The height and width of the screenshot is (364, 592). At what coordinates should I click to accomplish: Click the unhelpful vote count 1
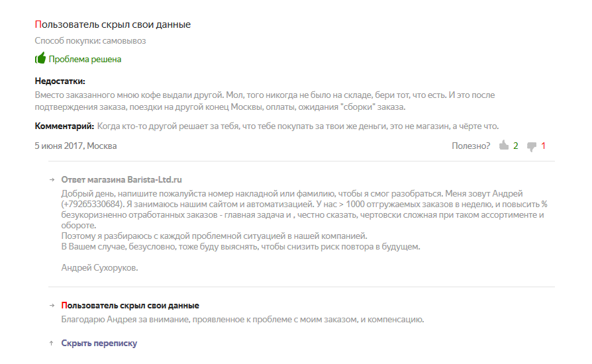[x=543, y=146]
